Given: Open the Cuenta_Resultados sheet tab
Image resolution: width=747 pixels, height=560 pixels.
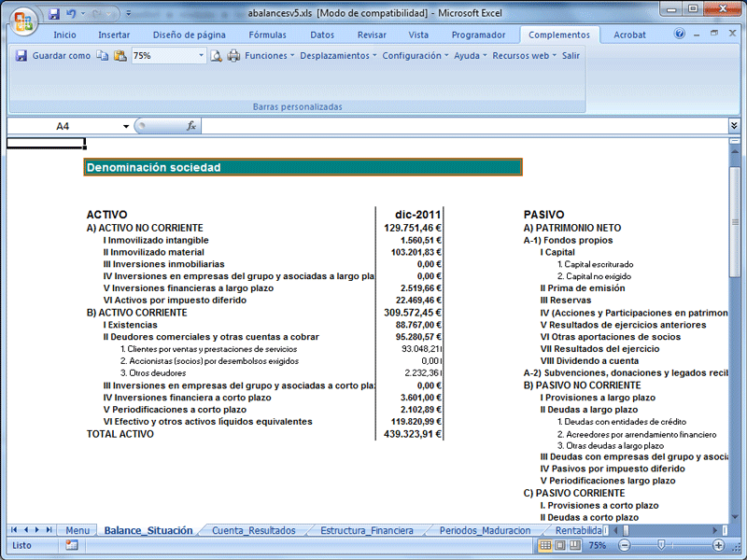Looking at the screenshot, I should [x=253, y=530].
